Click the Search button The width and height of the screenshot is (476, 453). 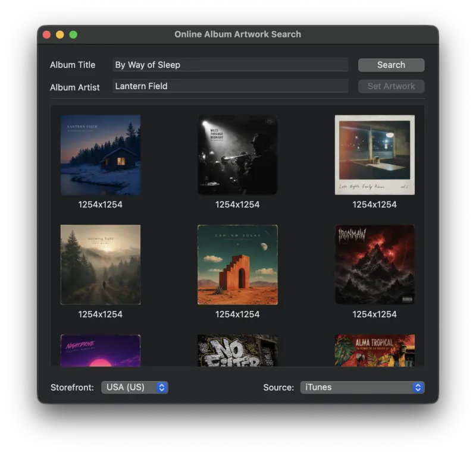click(x=391, y=65)
